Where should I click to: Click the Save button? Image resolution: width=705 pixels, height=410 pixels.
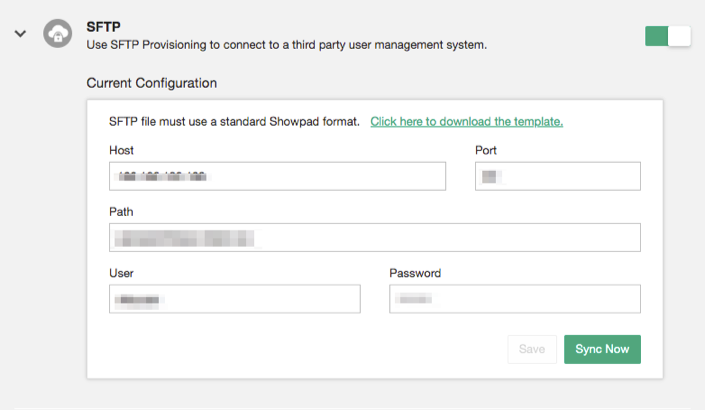pos(532,349)
